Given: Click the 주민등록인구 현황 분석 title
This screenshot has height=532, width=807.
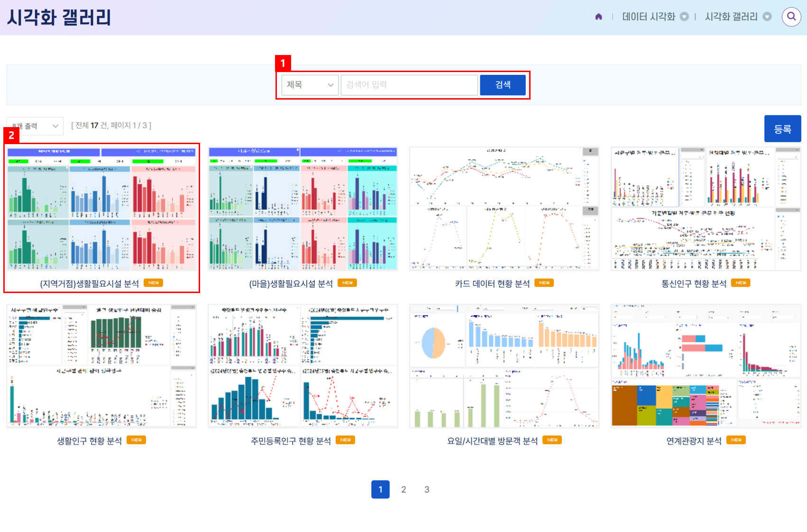Looking at the screenshot, I should (291, 441).
